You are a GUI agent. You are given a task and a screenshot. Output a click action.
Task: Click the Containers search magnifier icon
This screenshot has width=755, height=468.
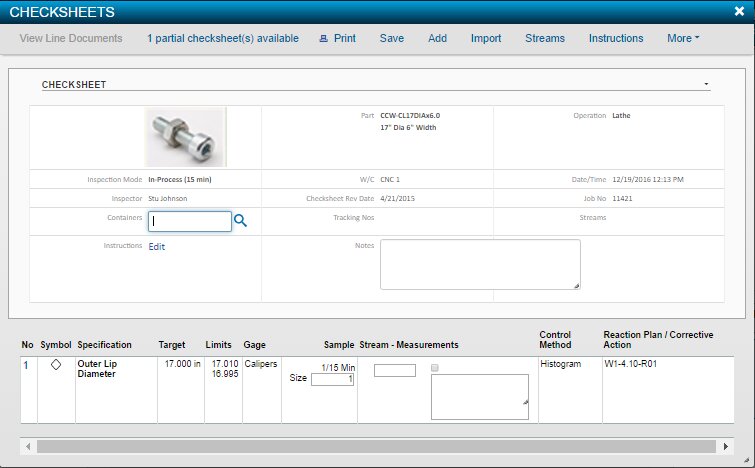241,221
